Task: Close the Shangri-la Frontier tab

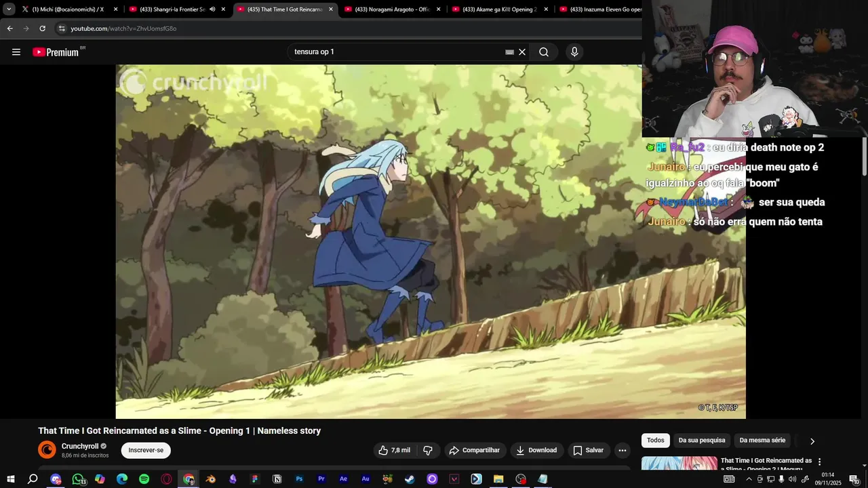Action: 223,9
